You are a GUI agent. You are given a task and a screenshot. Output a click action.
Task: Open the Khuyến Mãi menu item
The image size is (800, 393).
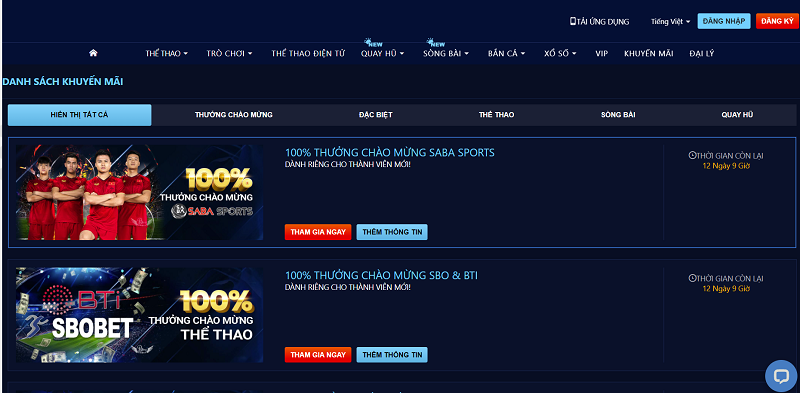pyautogui.click(x=648, y=53)
